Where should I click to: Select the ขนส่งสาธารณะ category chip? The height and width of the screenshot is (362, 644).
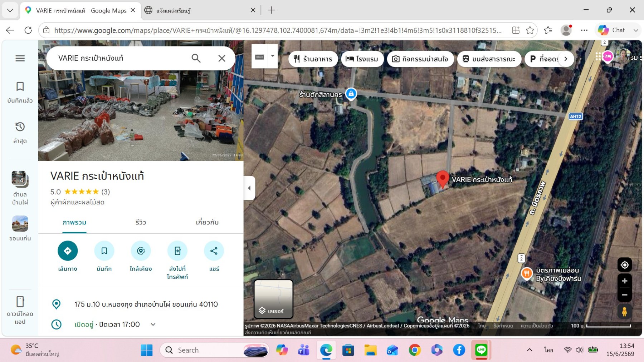click(489, 59)
